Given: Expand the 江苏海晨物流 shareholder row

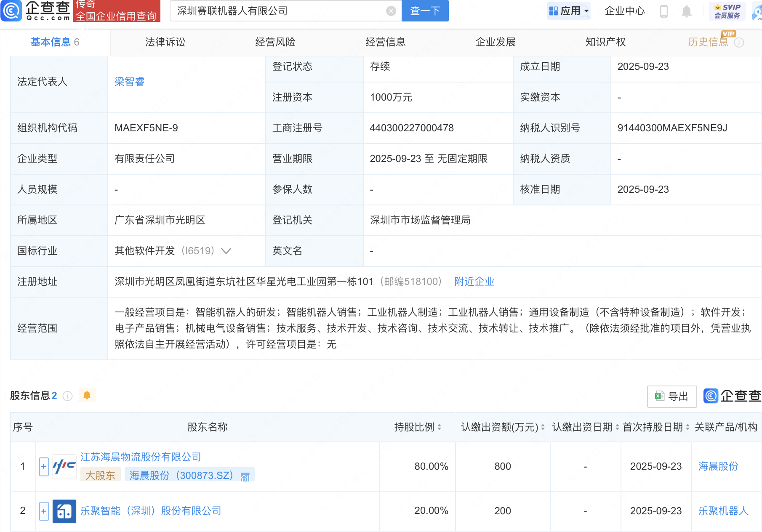Looking at the screenshot, I should 44,466.
